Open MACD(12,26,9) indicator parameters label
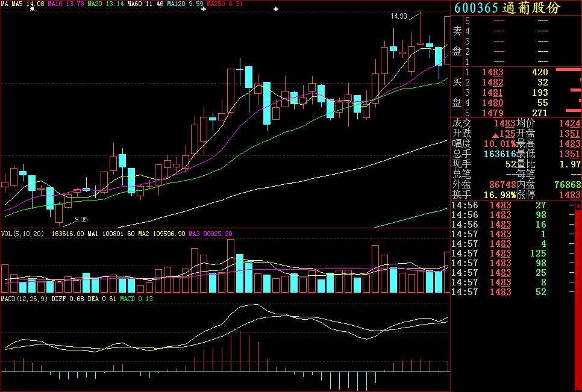Viewport: 582px width, 392px height. coord(24,299)
